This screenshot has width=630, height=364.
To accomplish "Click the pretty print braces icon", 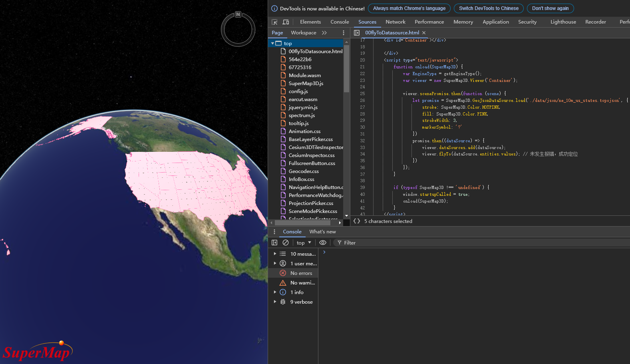I will click(357, 221).
